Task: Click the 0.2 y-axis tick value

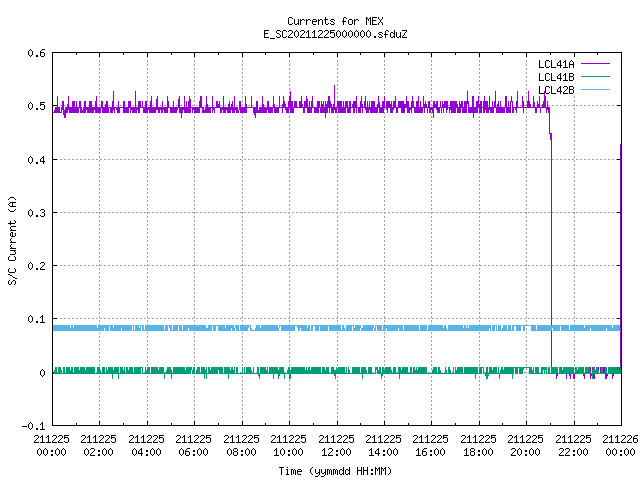Action: 36,266
